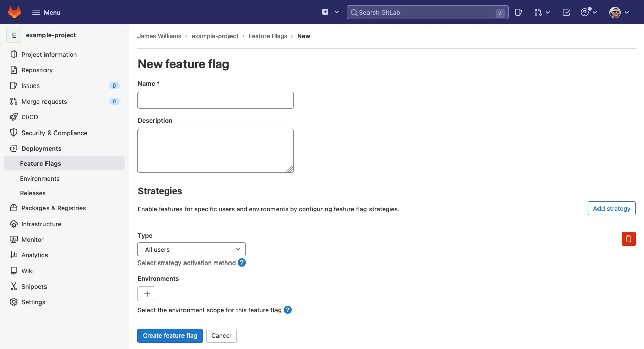Open the merge requests dropdown in header
The height and width of the screenshot is (349, 644).
click(542, 12)
